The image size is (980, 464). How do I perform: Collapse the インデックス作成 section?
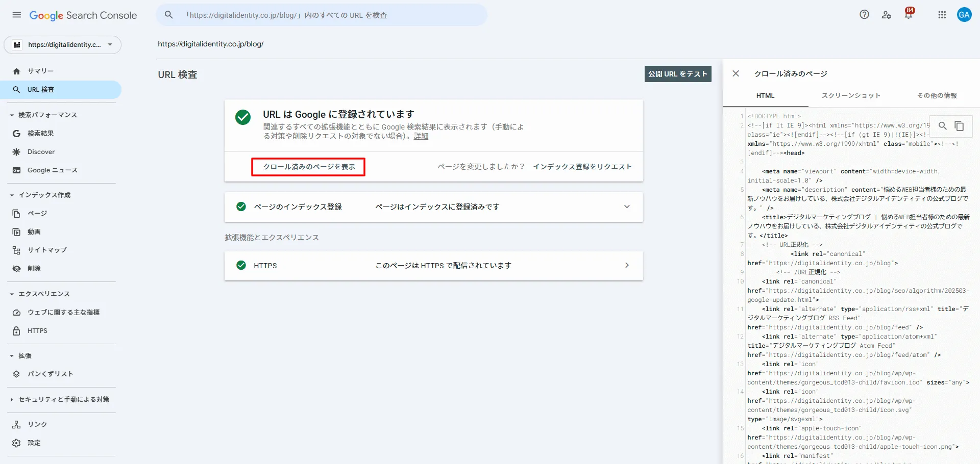pyautogui.click(x=12, y=195)
